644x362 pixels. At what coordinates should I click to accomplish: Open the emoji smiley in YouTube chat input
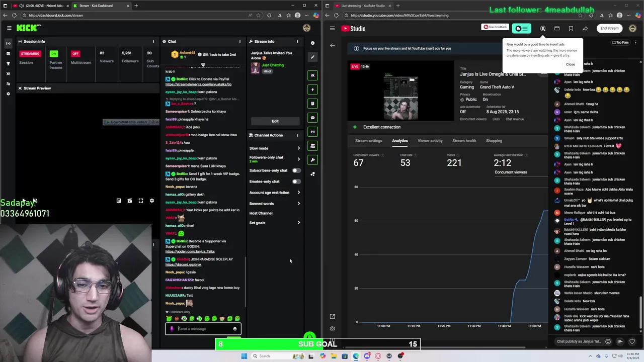click(608, 341)
